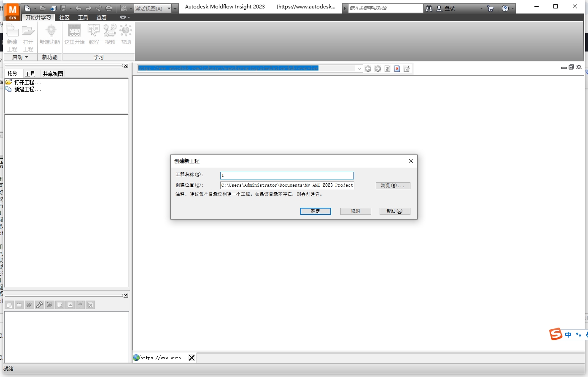
Task: Click the checkmark activate layer icon
Action: pyautogui.click(x=30, y=305)
